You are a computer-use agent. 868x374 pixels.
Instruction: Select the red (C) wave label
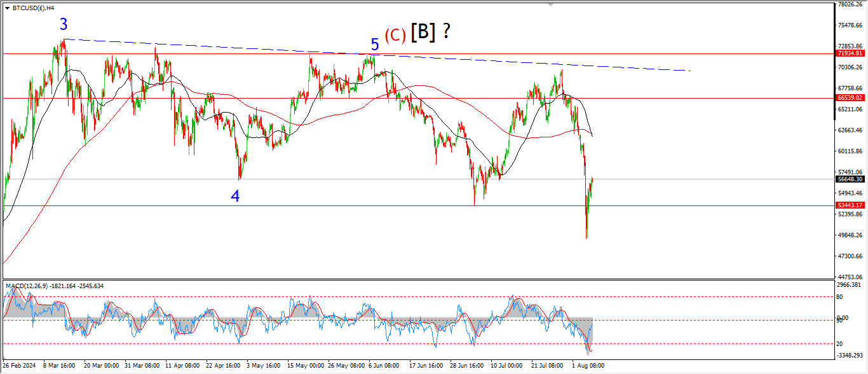pyautogui.click(x=395, y=35)
